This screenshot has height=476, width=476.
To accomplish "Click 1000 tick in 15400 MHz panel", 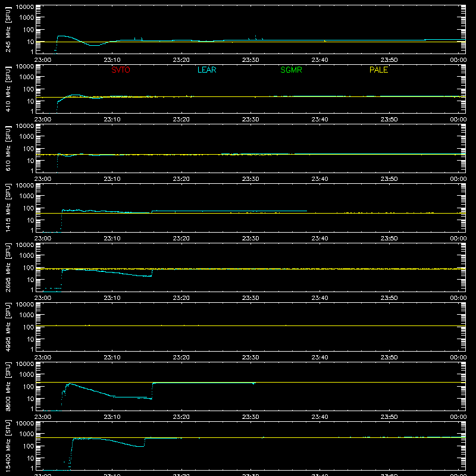I will pos(26,434).
